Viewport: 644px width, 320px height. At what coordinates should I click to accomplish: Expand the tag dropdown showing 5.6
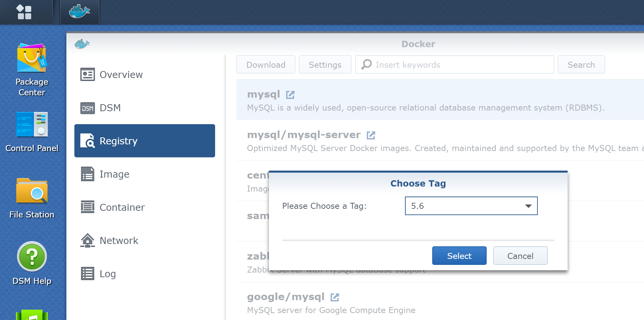[x=528, y=206]
